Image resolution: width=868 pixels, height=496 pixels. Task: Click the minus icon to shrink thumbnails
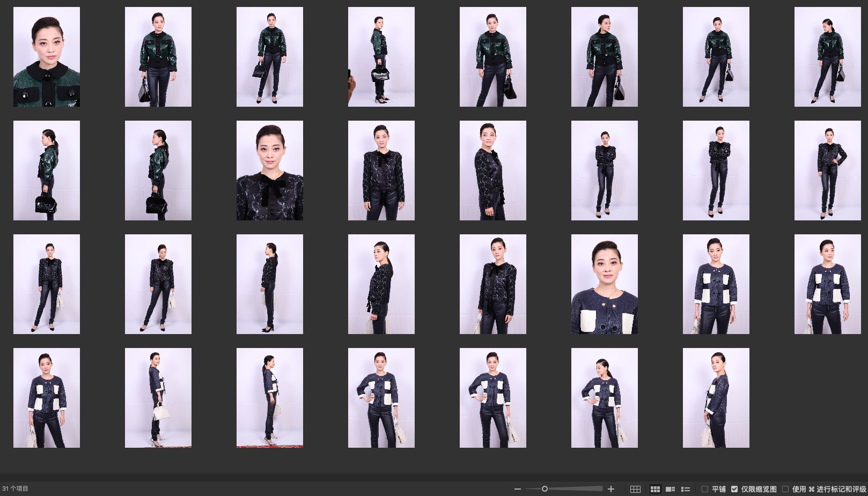point(517,489)
